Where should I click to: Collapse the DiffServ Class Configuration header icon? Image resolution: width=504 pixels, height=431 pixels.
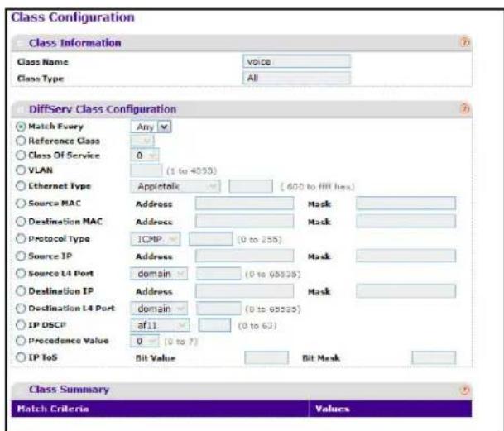click(22, 109)
